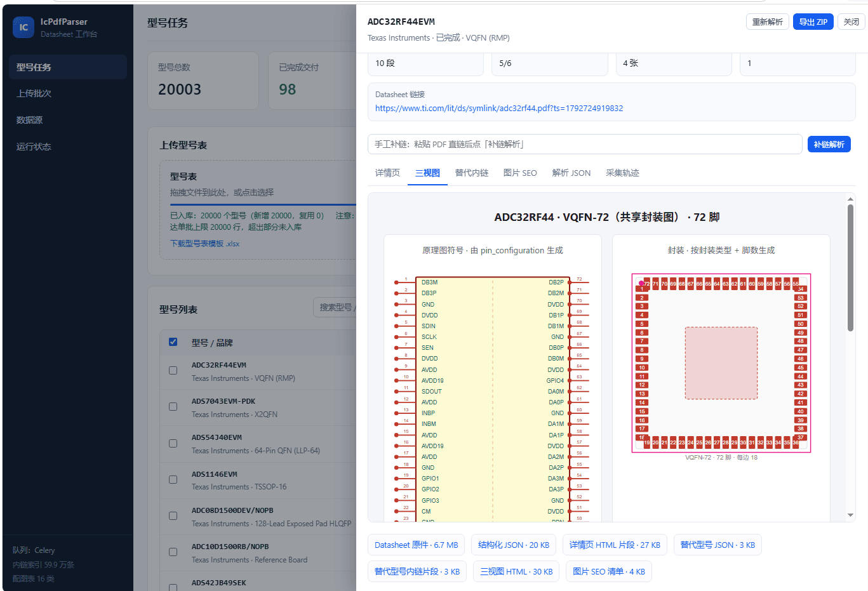Open the 图片 SEO tab
The width and height of the screenshot is (868, 591).
(520, 173)
